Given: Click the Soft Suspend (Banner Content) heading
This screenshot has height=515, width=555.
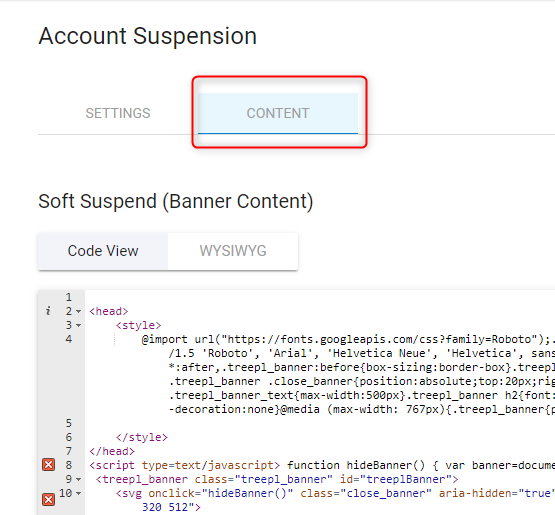Looking at the screenshot, I should pos(176,201).
